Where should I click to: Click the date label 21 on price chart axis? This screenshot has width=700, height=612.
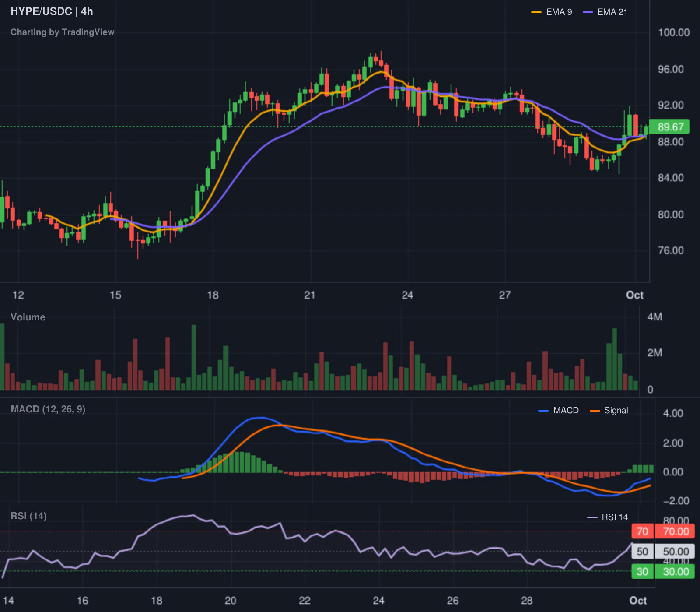pyautogui.click(x=310, y=295)
